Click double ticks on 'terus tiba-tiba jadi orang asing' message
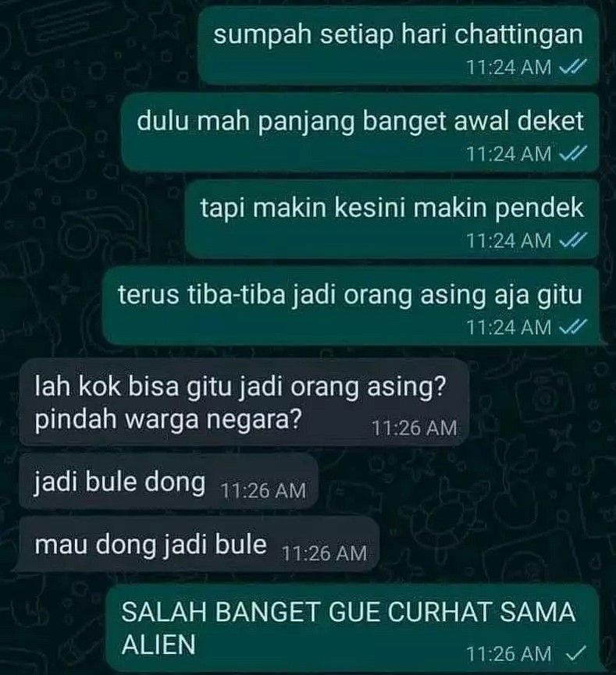 click(x=572, y=327)
